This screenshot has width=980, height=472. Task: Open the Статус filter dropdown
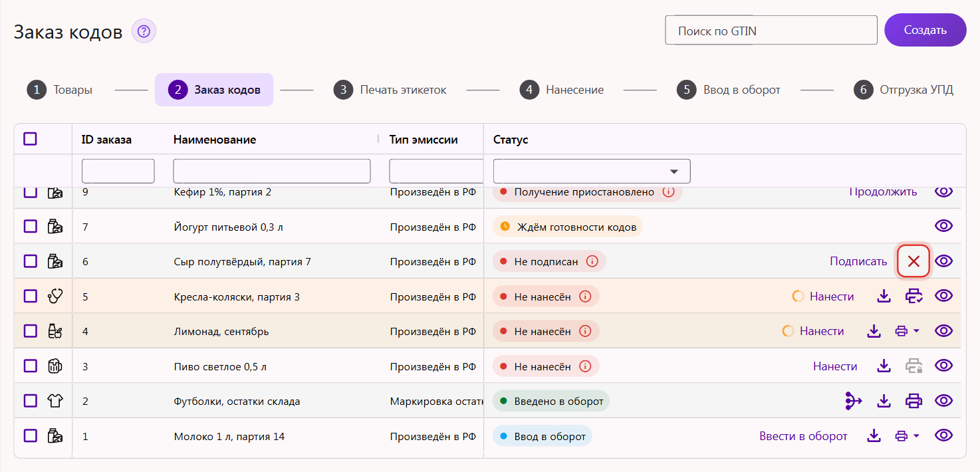pyautogui.click(x=592, y=172)
